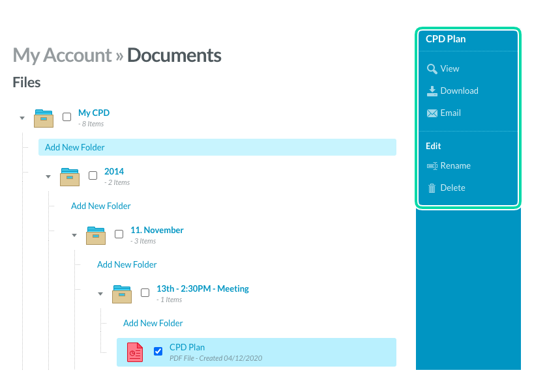Collapse the My CPD folder arrow
The height and width of the screenshot is (392, 547).
[x=22, y=118]
